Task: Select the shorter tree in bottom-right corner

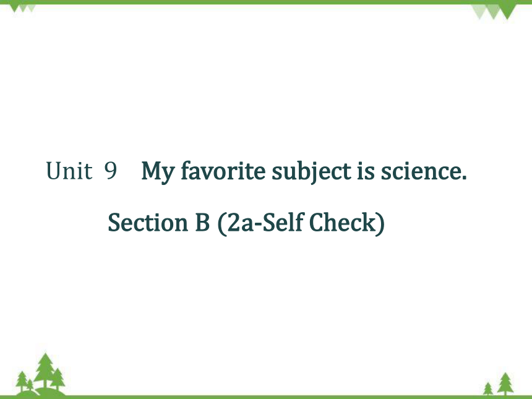Action: [488, 388]
